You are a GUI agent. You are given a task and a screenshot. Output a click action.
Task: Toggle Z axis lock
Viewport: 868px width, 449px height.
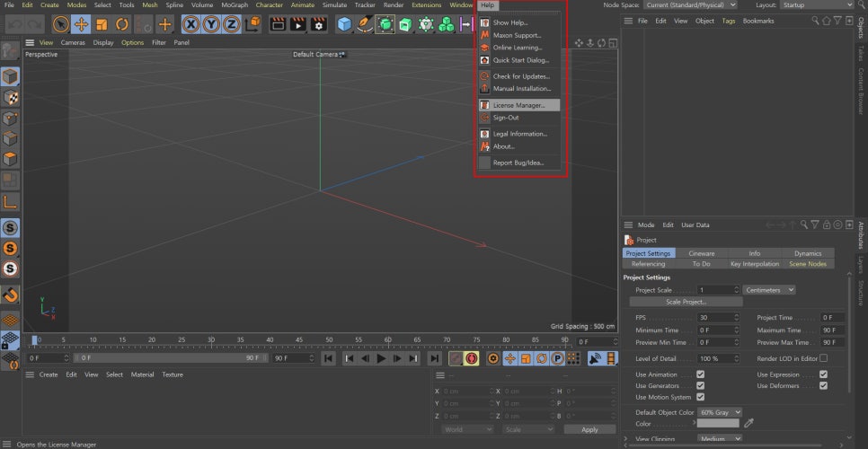[232, 24]
